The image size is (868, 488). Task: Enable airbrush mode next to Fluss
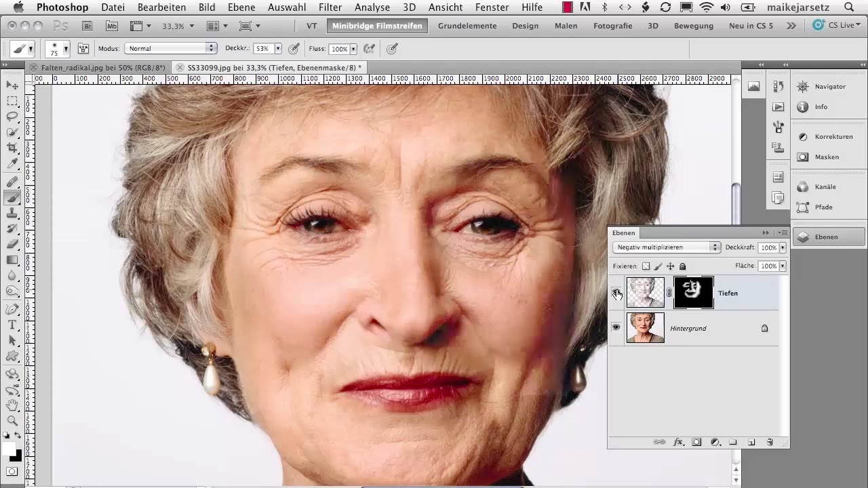coord(369,49)
